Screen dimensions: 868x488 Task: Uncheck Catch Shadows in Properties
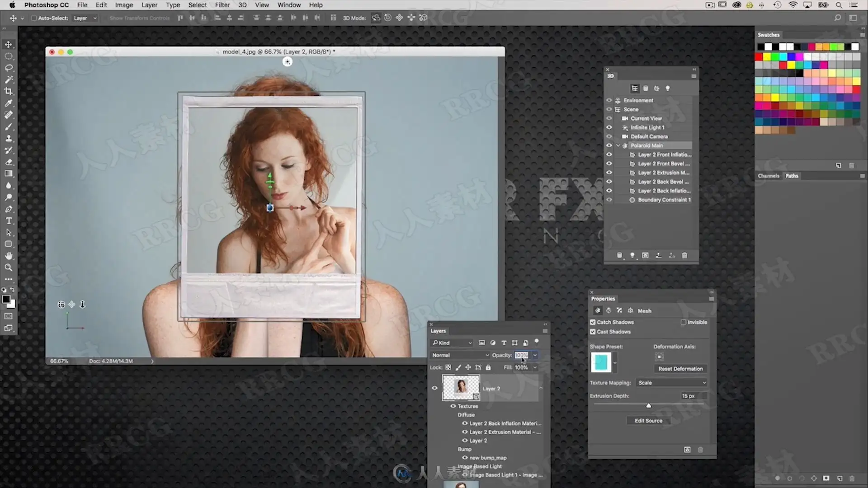click(593, 322)
